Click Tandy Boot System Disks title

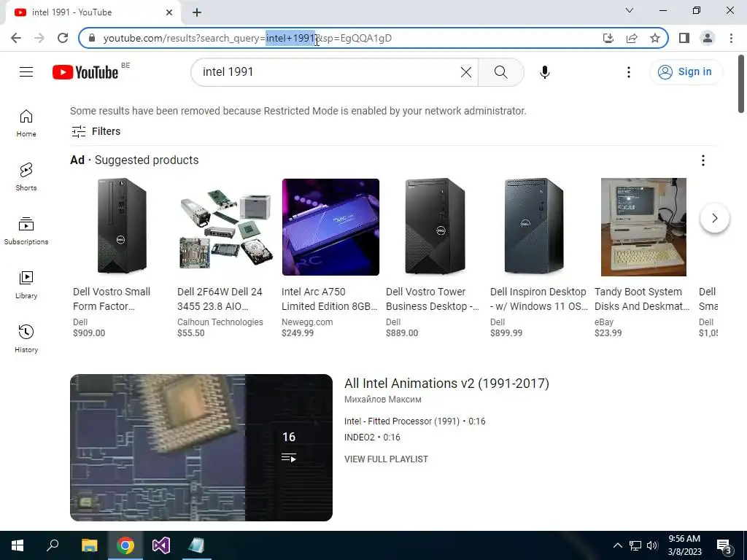[x=642, y=299]
